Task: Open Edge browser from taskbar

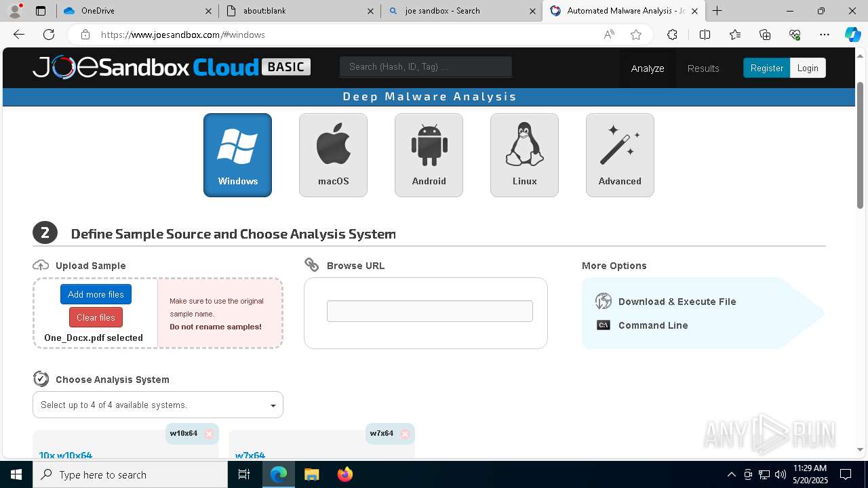Action: [279, 474]
